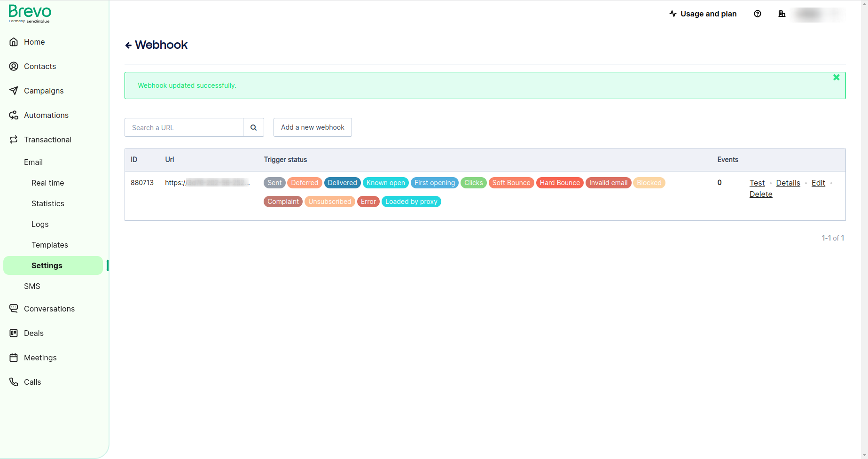Open the Contacts section
Screen dimensions: 868x459
pos(40,66)
